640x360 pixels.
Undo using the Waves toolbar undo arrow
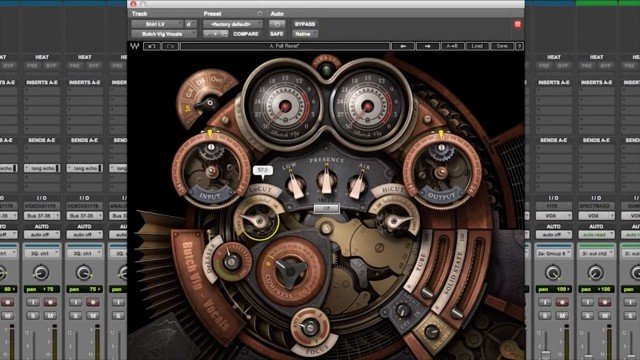click(x=151, y=46)
